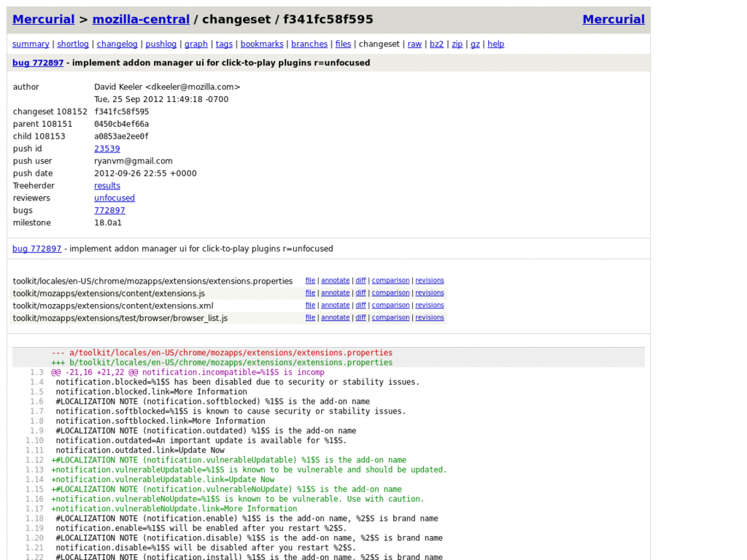Image resolution: width=747 pixels, height=560 pixels.
Task: Open file link for extensions.properties
Action: tap(310, 281)
